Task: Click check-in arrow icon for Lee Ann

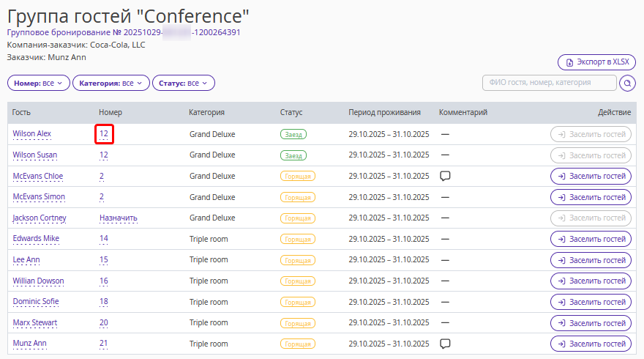Action: (561, 260)
